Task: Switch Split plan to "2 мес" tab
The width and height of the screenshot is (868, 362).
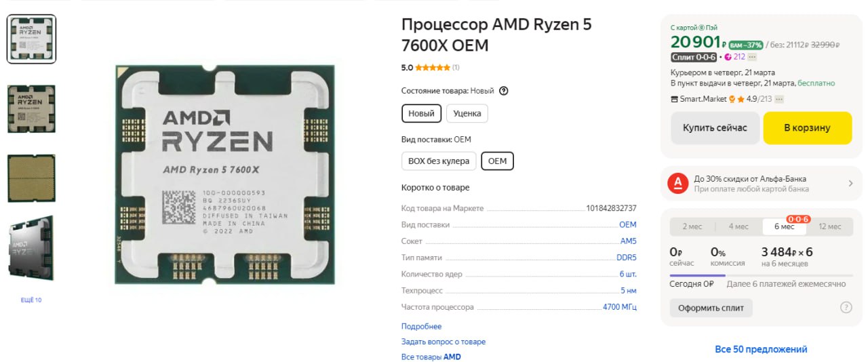Action: point(692,226)
